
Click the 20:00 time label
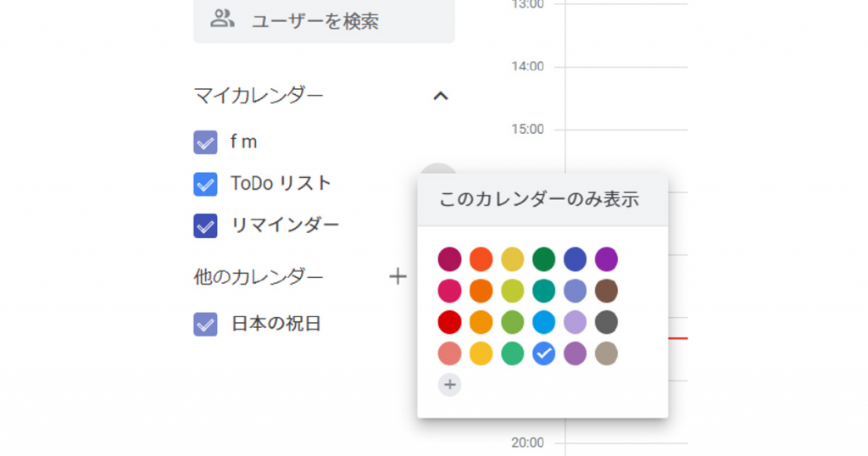click(x=527, y=442)
